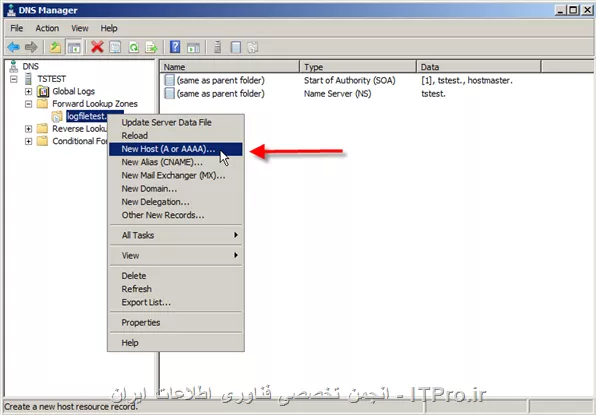
Task: Choose Properties from context menu
Action: tap(176, 323)
